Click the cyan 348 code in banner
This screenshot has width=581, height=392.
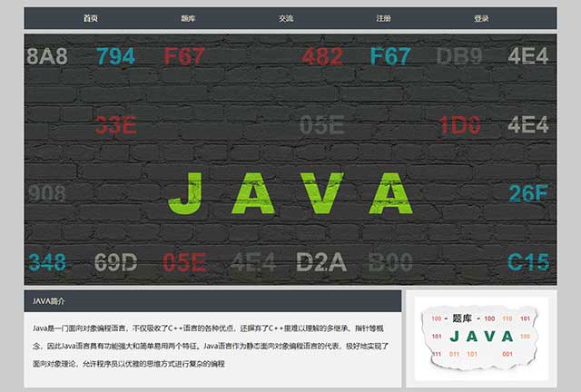point(47,263)
